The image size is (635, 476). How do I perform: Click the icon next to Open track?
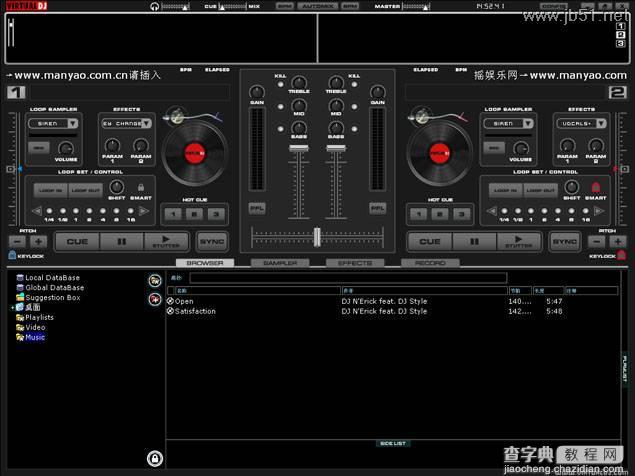tap(170, 301)
